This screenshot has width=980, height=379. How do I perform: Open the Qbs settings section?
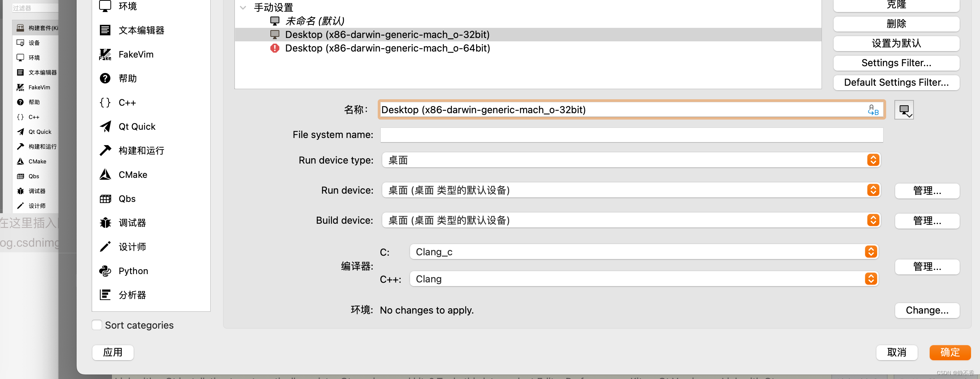tap(127, 199)
